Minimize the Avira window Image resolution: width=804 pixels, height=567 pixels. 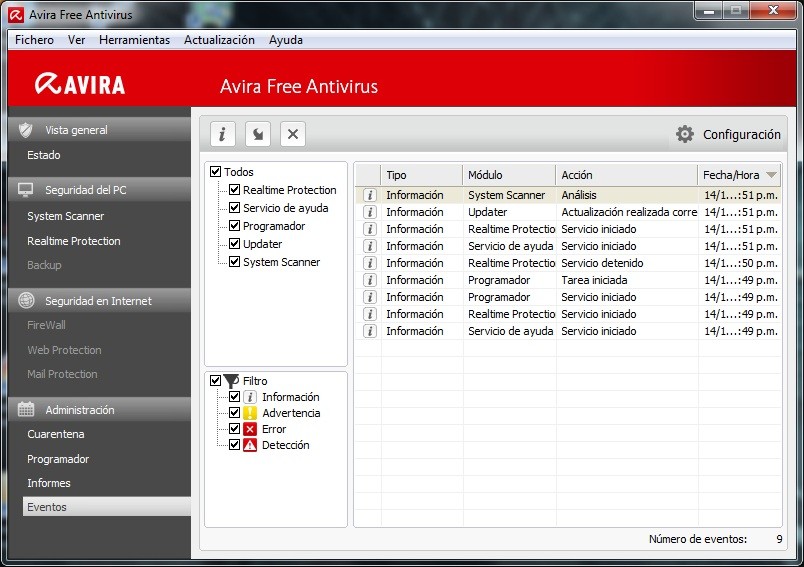[709, 11]
